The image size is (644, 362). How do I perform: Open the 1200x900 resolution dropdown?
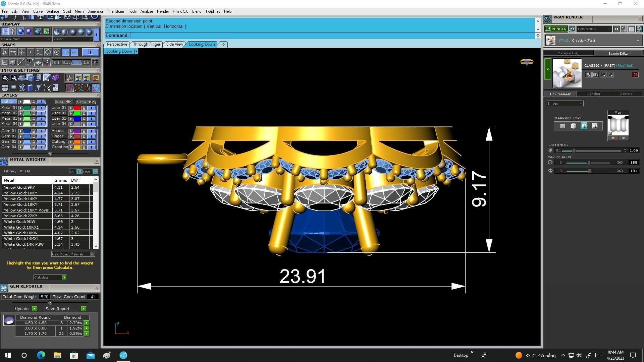point(594,29)
